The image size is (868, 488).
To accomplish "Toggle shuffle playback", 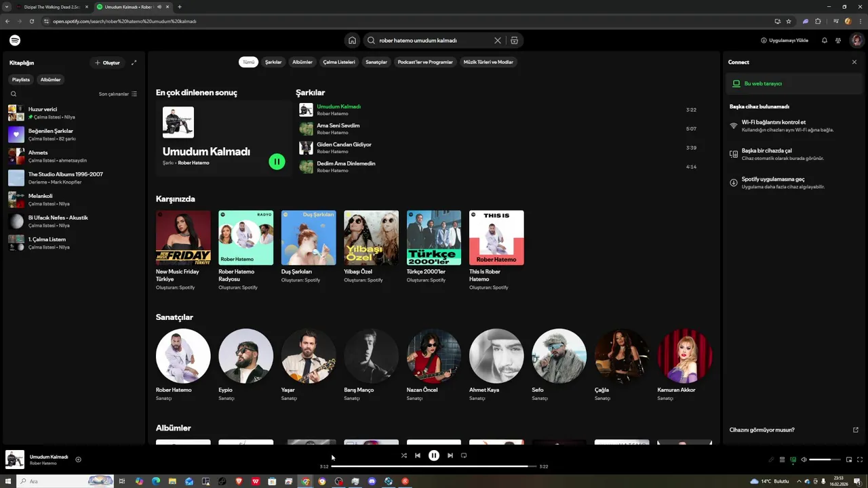I will click(x=404, y=455).
